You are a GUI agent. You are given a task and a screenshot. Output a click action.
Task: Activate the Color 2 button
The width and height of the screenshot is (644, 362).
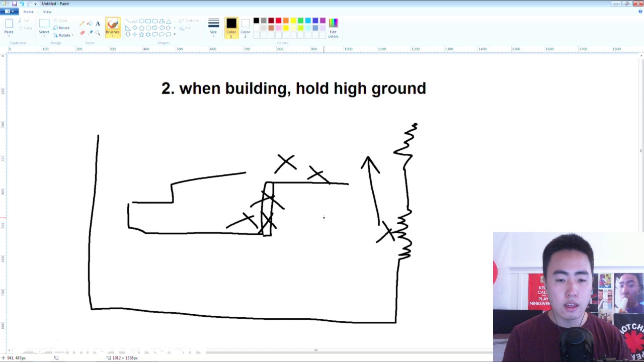point(245,28)
